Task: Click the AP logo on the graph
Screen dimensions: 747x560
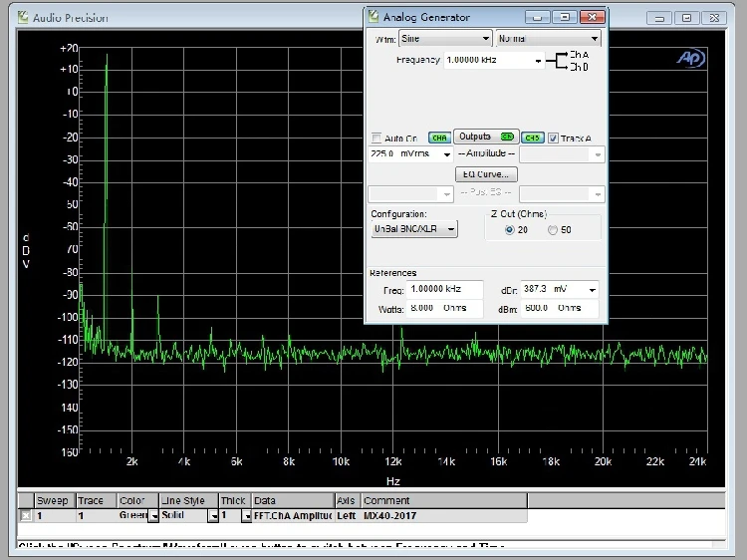Action: pyautogui.click(x=690, y=58)
